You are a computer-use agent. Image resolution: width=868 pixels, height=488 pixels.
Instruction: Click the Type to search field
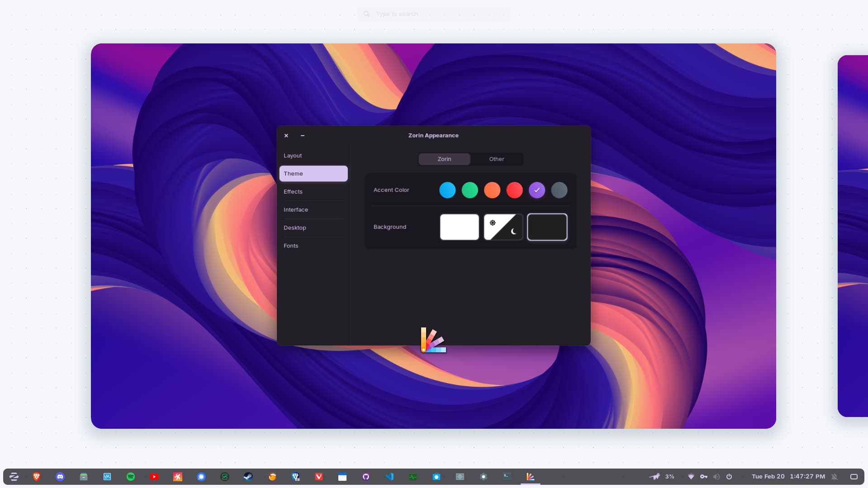pyautogui.click(x=433, y=14)
